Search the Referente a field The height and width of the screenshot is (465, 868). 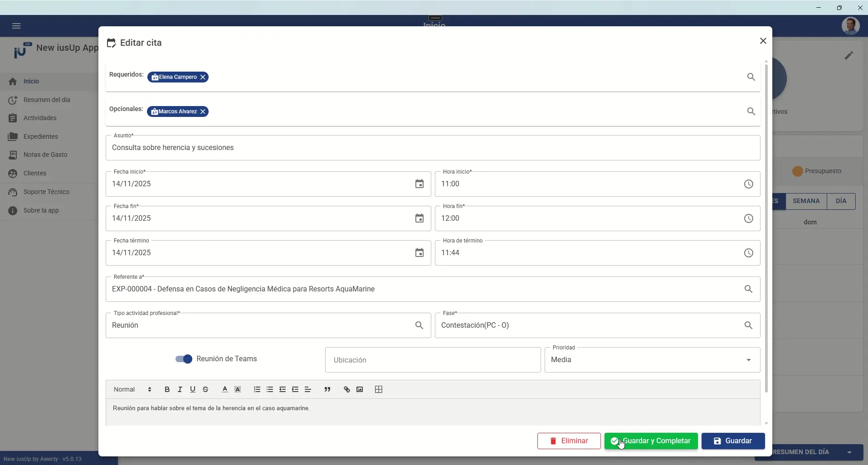pos(749,289)
